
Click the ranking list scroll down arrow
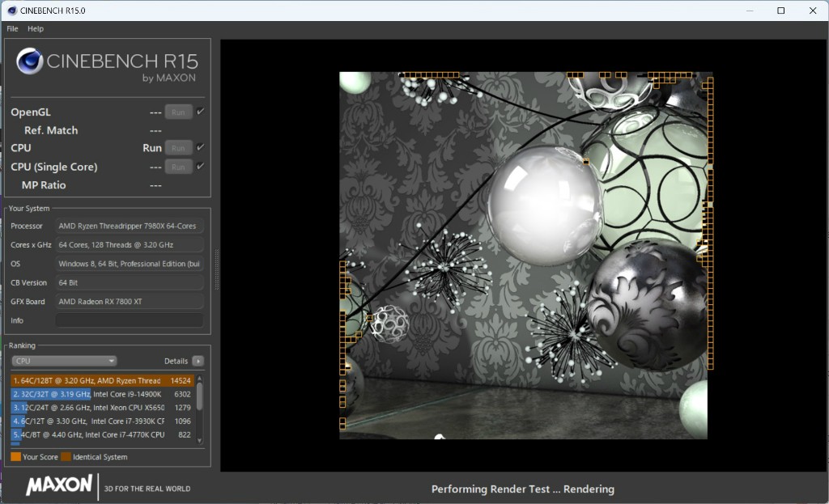click(x=200, y=441)
